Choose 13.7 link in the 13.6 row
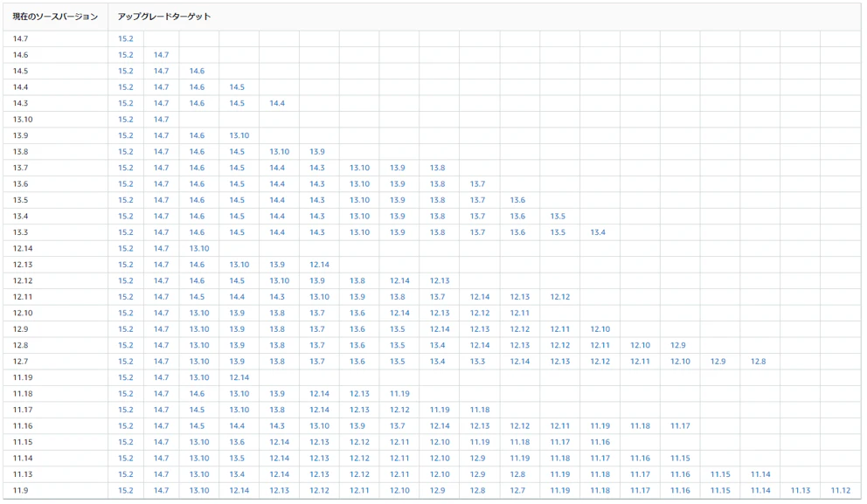 tap(478, 184)
